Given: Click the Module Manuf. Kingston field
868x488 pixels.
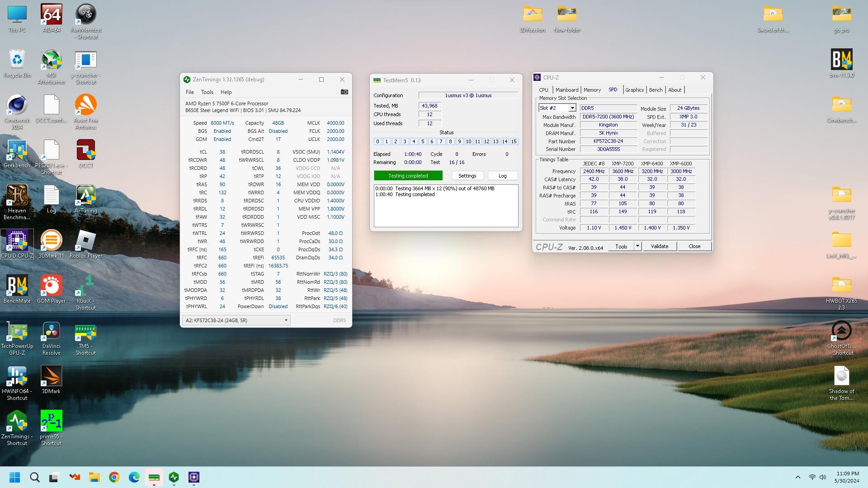Looking at the screenshot, I should pos(608,125).
